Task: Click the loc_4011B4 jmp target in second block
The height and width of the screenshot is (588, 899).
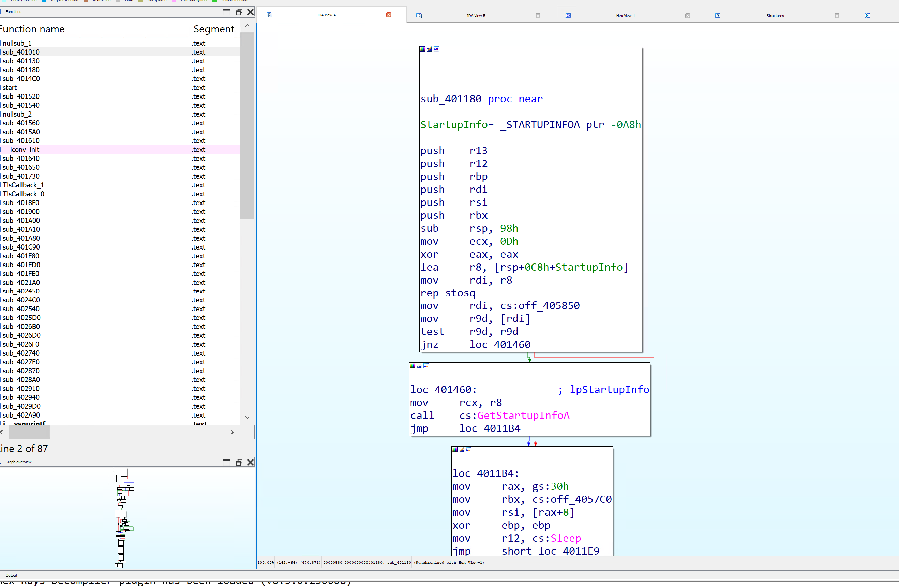Action: click(x=490, y=428)
